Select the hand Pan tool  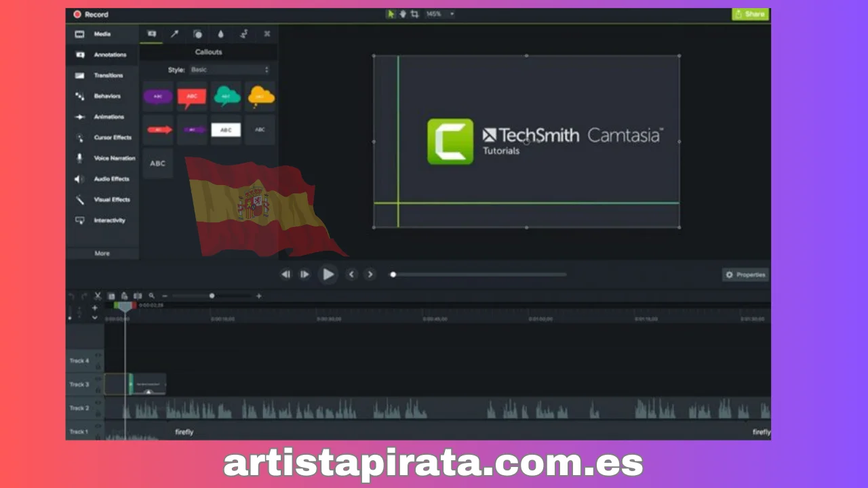point(402,14)
